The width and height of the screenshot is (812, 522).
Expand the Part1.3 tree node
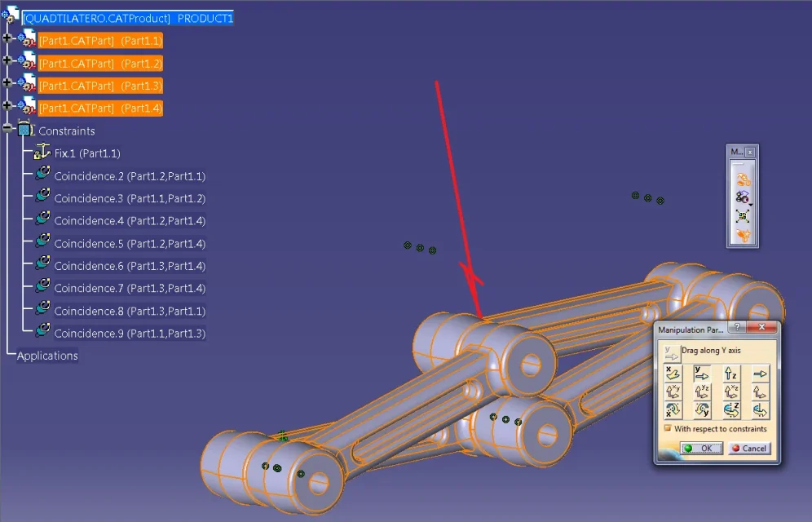(x=7, y=82)
